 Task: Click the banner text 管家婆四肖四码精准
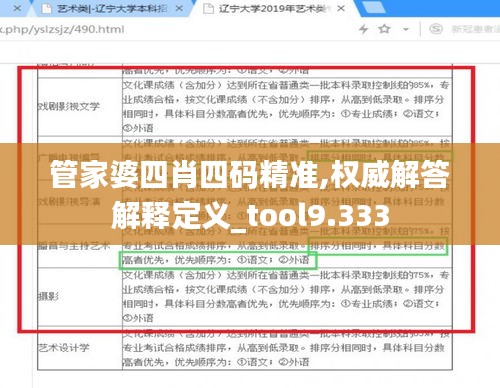[x=185, y=175]
